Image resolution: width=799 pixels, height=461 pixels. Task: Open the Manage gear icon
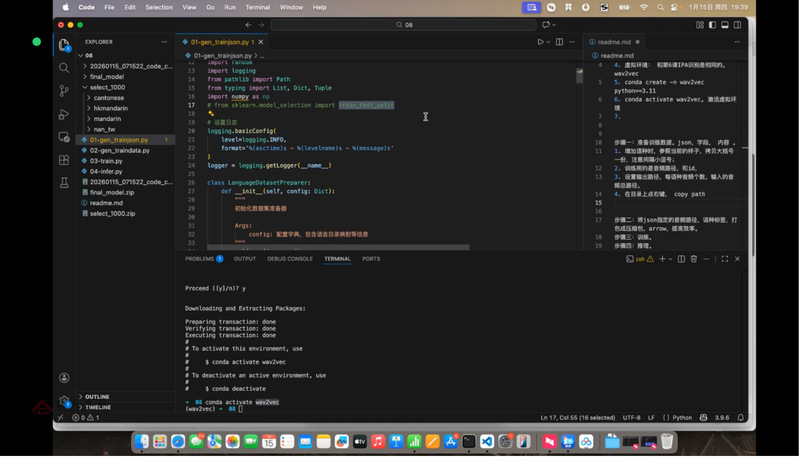[64, 401]
